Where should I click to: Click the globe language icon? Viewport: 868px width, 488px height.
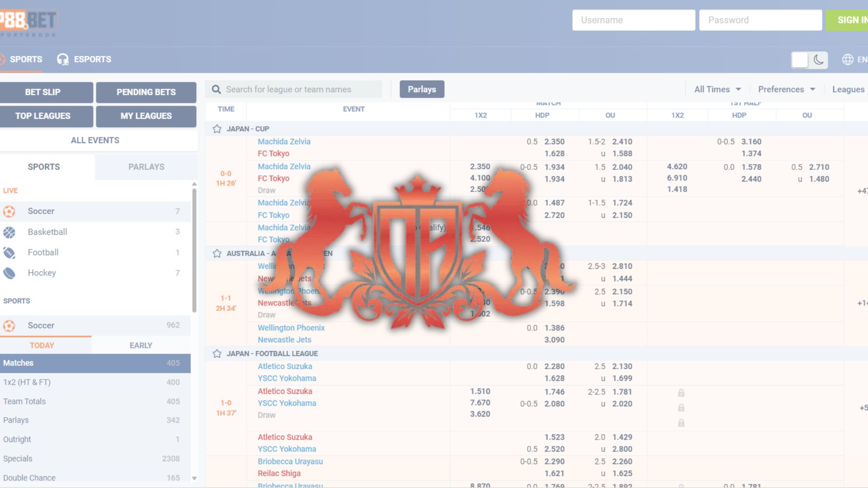pos(848,60)
